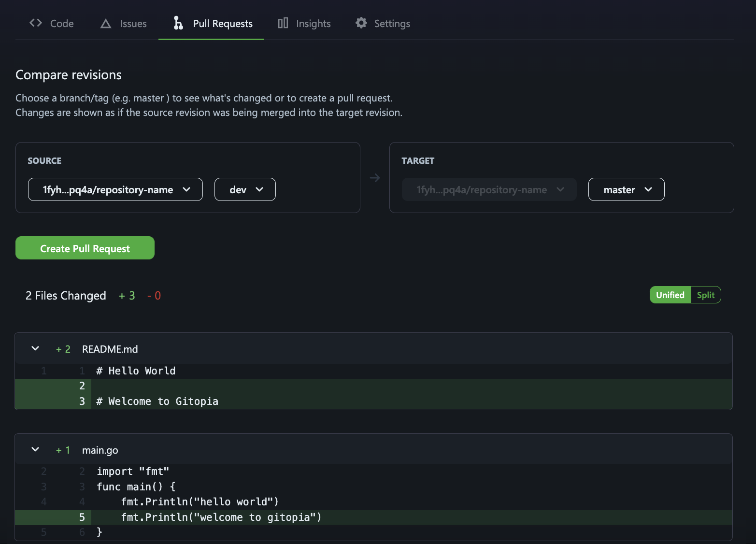Open the master target branch dropdown
756x544 pixels.
[x=626, y=189]
